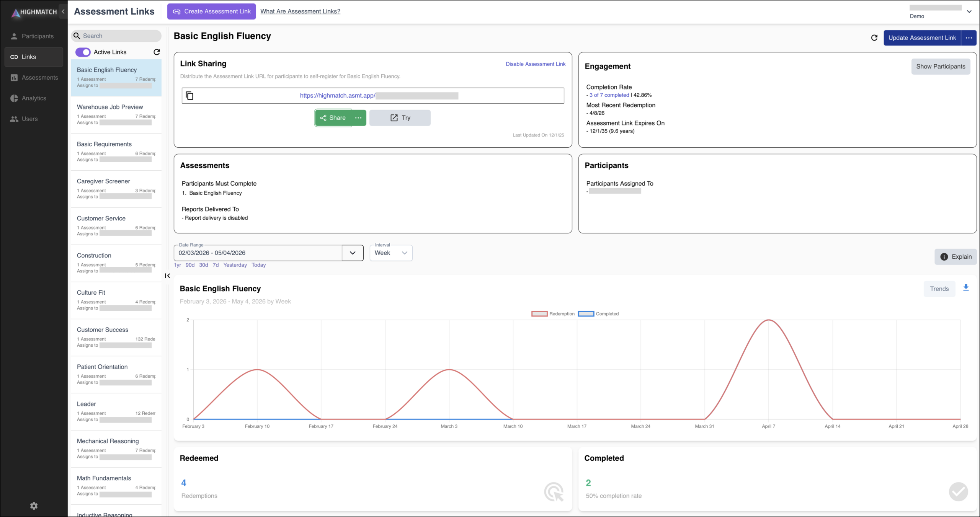Click Create Assessment Link button
This screenshot has height=517, width=980.
pos(211,11)
